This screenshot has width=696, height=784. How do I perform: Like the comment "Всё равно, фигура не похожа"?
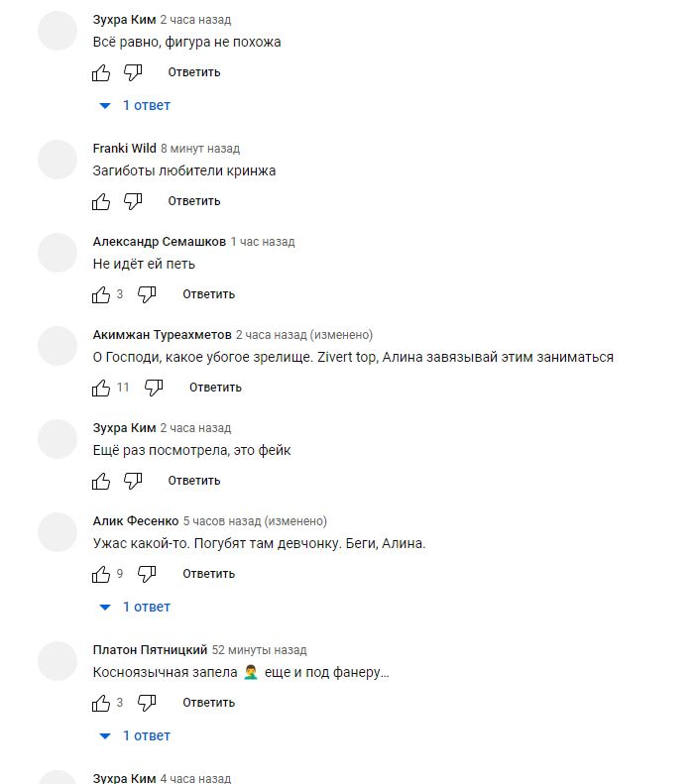(x=101, y=72)
